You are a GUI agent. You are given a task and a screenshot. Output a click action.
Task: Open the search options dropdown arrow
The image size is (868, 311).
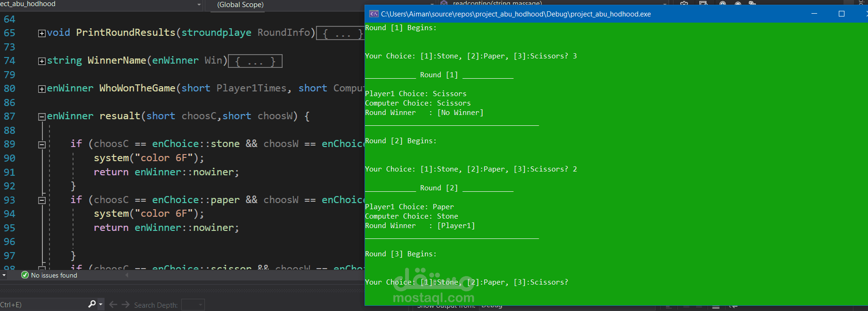[x=101, y=304]
